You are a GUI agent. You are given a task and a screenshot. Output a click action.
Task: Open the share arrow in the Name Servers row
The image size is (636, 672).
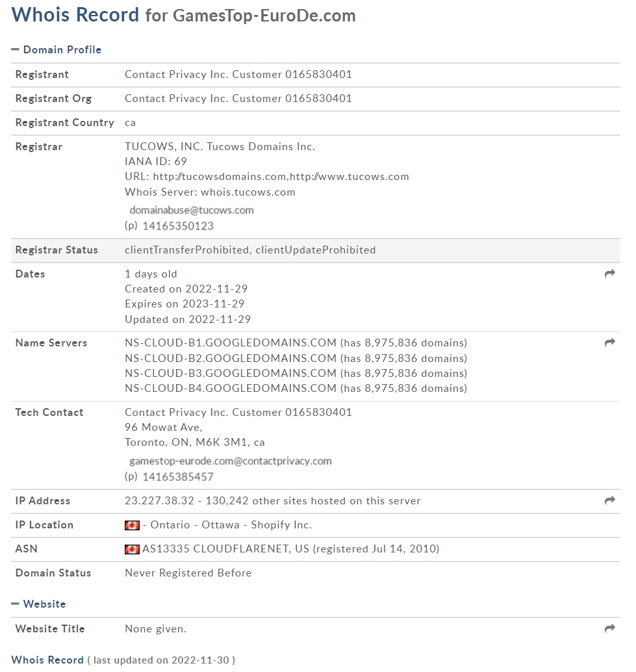pos(609,342)
